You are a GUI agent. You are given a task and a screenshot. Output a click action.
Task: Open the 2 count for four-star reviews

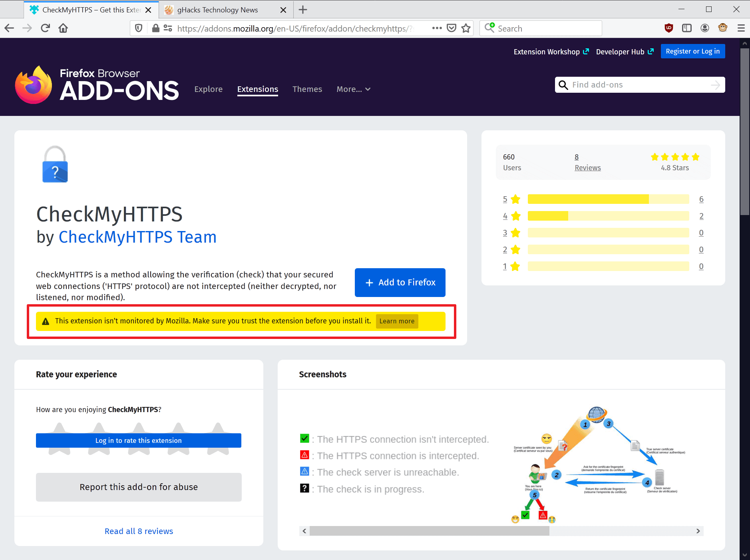tap(701, 216)
